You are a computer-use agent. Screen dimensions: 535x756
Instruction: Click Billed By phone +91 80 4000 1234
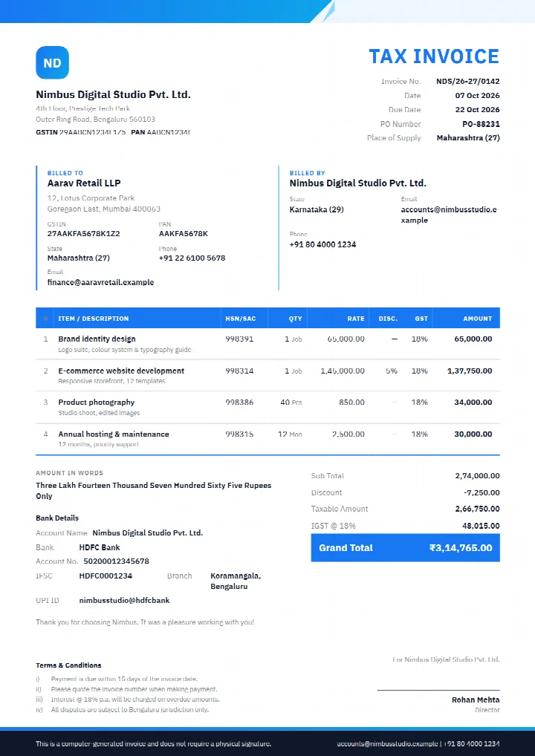pyautogui.click(x=322, y=244)
